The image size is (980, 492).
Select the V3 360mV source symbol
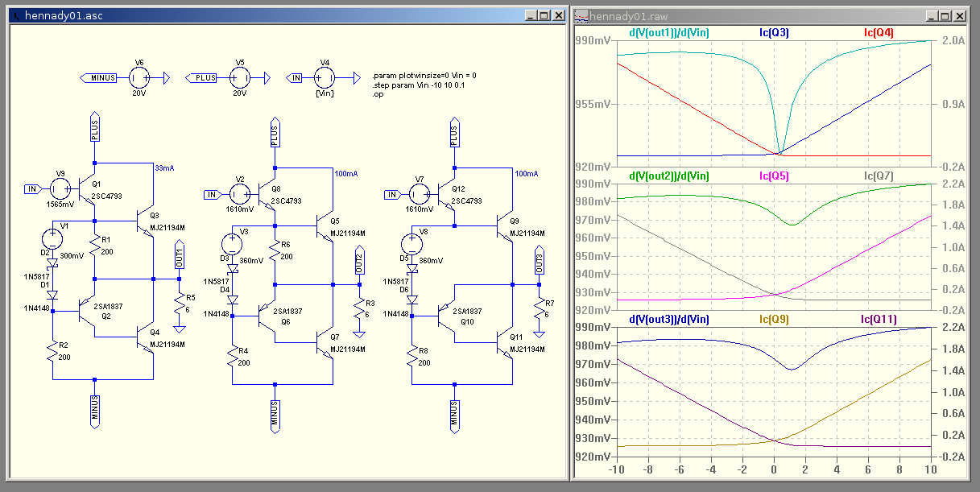pyautogui.click(x=234, y=244)
